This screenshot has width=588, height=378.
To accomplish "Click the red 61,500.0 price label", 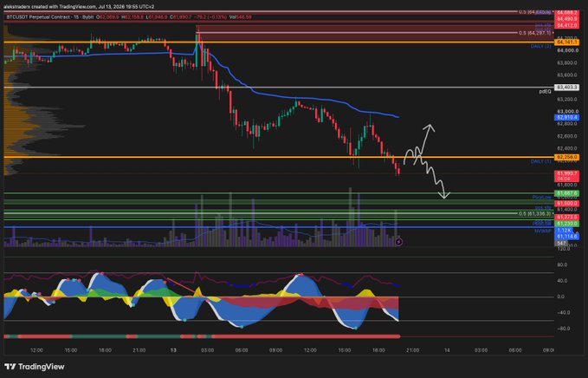I will [566, 203].
